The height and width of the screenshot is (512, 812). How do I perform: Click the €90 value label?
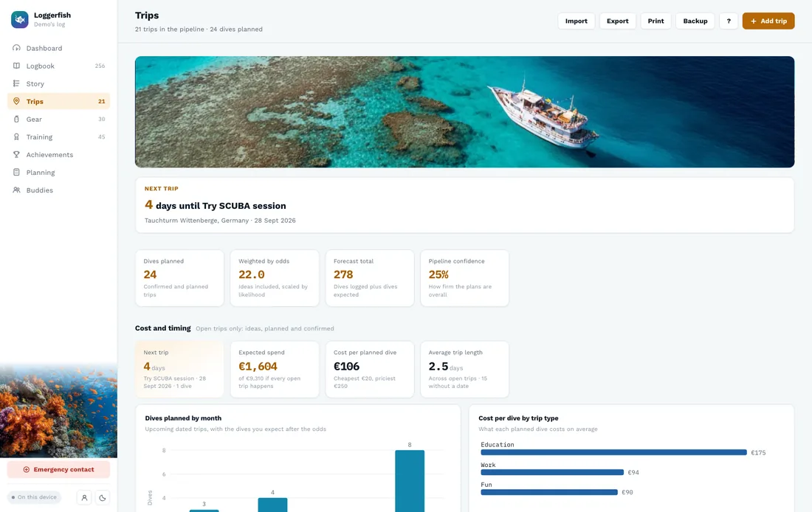click(x=627, y=492)
